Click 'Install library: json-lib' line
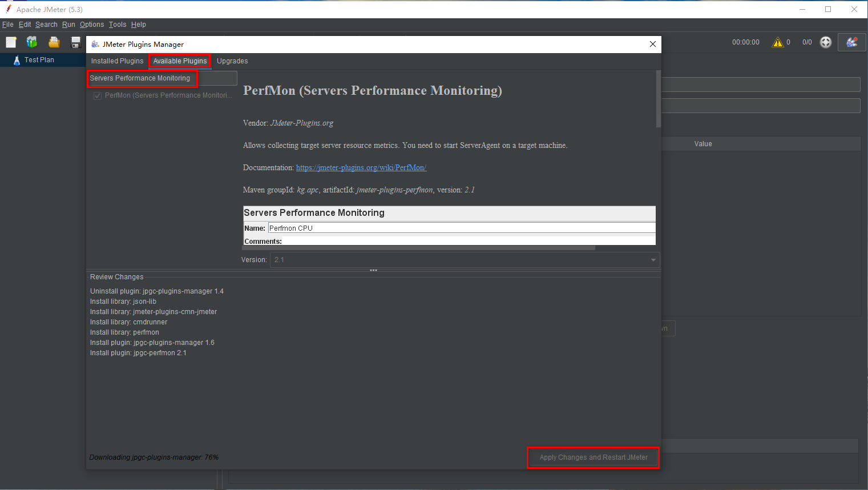Image resolution: width=868 pixels, height=490 pixels. pos(123,302)
